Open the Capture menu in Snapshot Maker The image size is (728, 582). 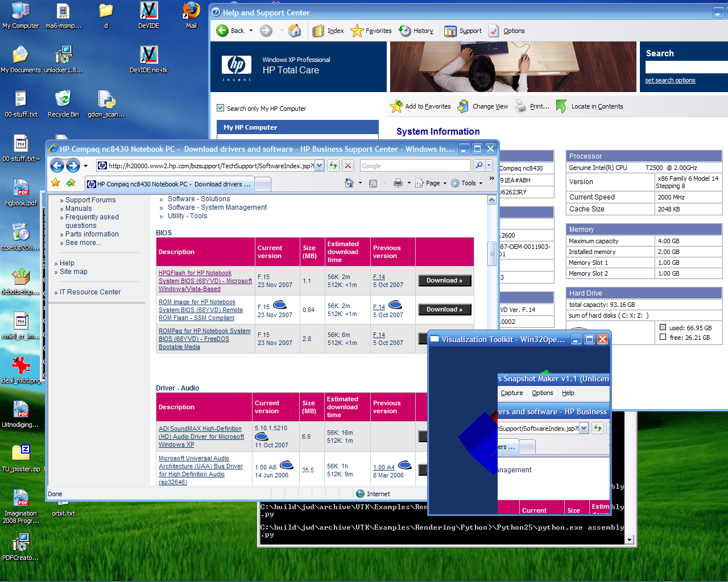point(511,393)
